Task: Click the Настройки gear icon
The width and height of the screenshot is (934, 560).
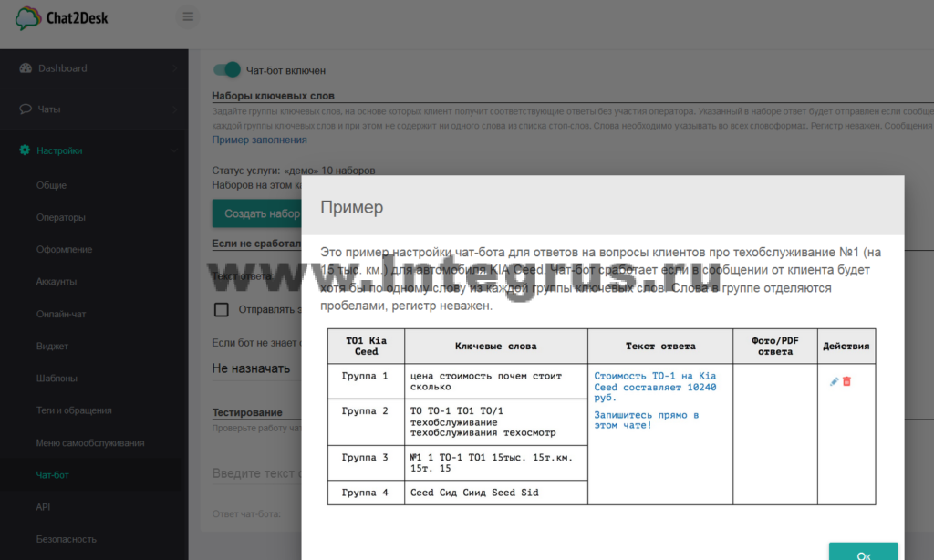Action: [25, 150]
